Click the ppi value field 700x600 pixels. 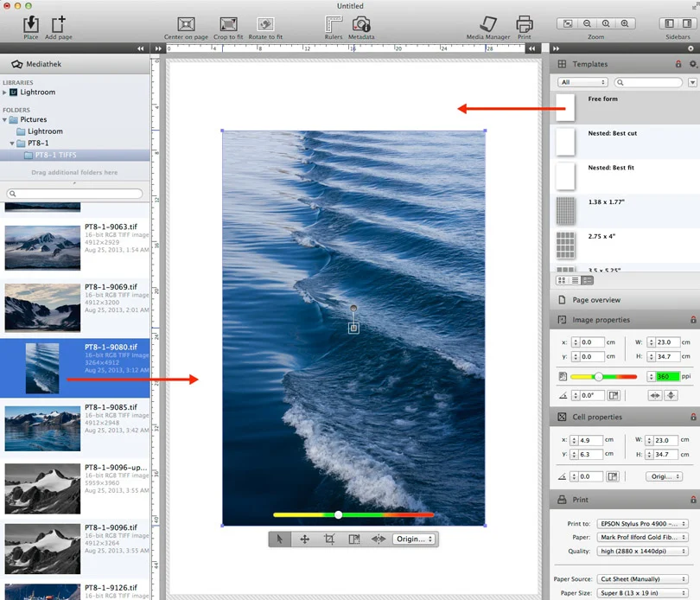click(x=668, y=377)
